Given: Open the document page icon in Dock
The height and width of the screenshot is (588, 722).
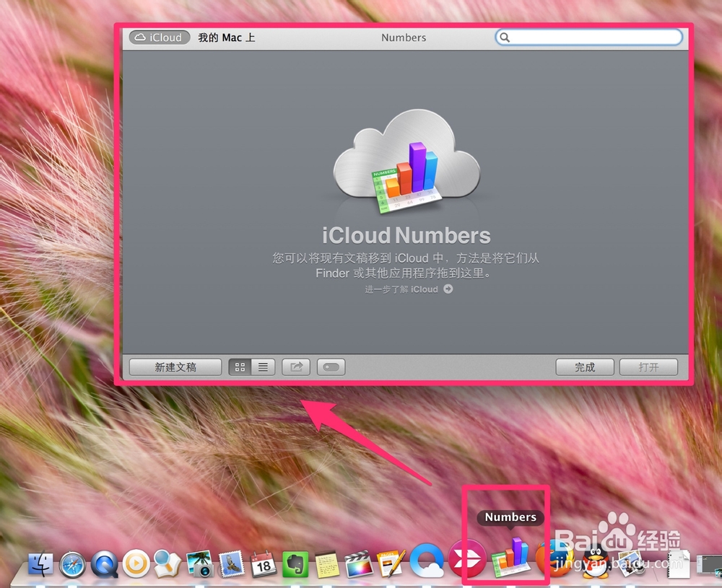Looking at the screenshot, I should coord(679,564).
